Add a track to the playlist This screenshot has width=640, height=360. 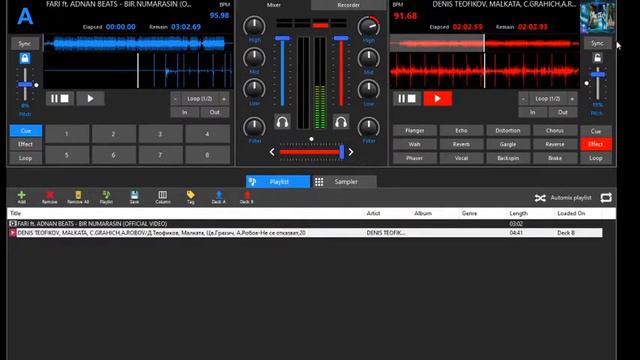pyautogui.click(x=22, y=197)
